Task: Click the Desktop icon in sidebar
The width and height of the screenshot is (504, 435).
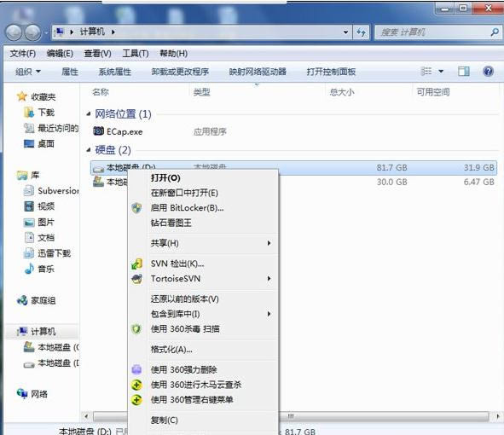Action: [29, 143]
